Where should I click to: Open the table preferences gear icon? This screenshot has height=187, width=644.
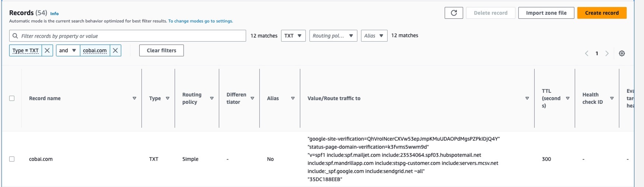click(x=622, y=53)
